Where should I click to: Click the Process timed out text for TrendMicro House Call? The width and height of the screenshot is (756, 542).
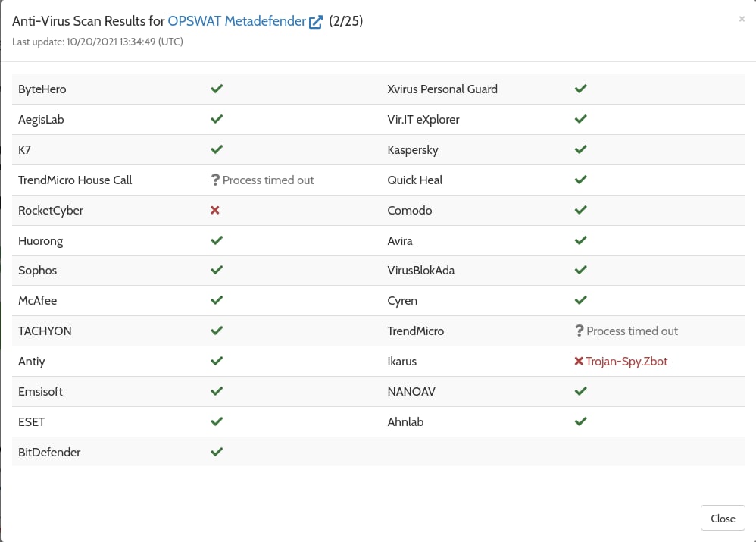pos(268,180)
